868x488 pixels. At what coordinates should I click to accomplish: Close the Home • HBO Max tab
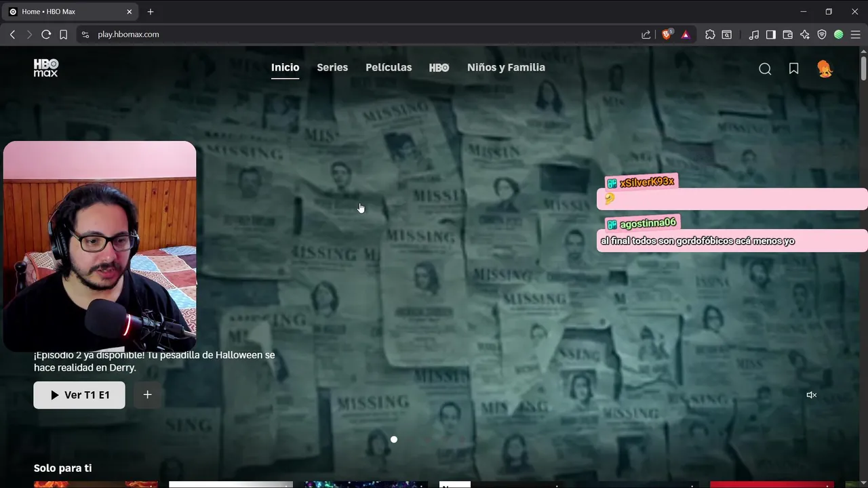(130, 12)
